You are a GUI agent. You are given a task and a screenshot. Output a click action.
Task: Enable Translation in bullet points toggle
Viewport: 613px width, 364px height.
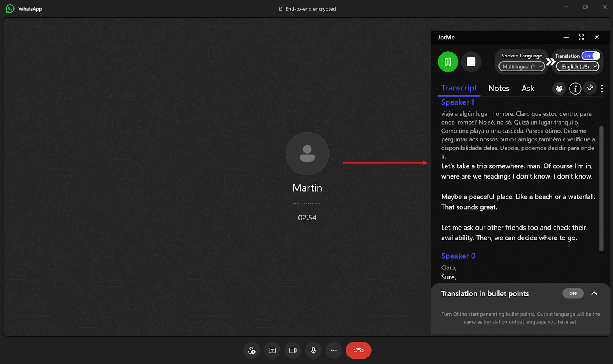tap(573, 293)
